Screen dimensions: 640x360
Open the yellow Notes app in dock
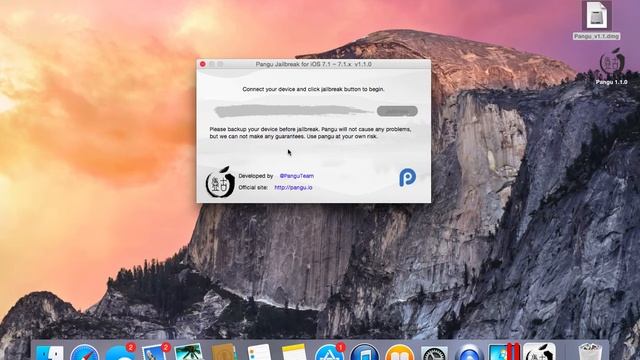coord(294,353)
